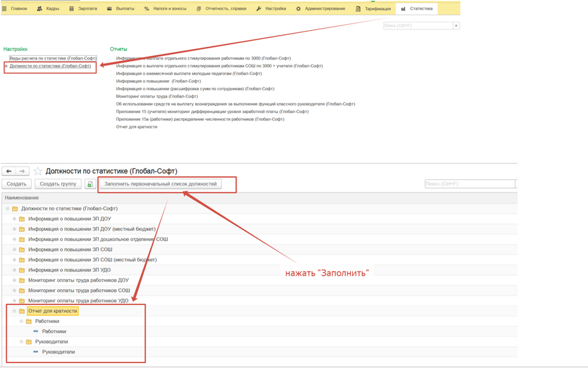Click the folder icon of Отчет для кратности

[x=22, y=311]
